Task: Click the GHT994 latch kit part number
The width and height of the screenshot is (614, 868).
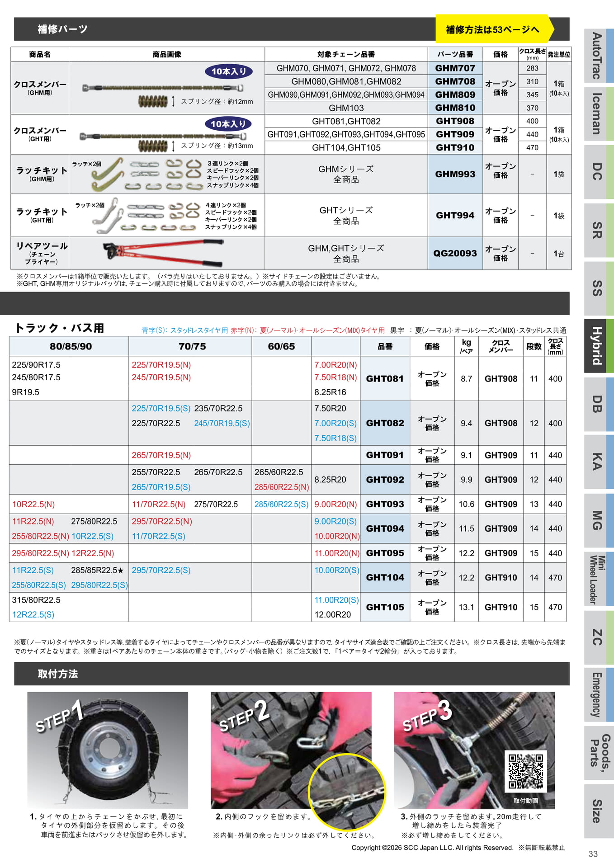Action: (x=455, y=215)
